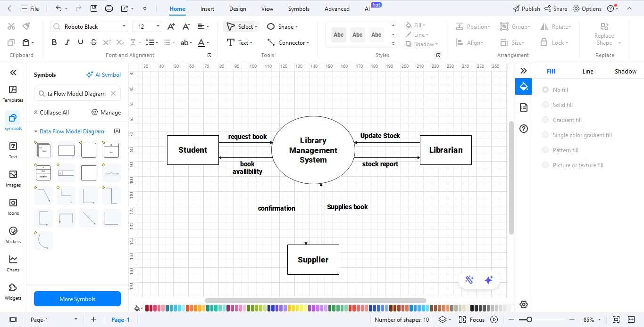Click the Undo arrow icon
Viewport: 644px width, 327px height.
click(58, 8)
